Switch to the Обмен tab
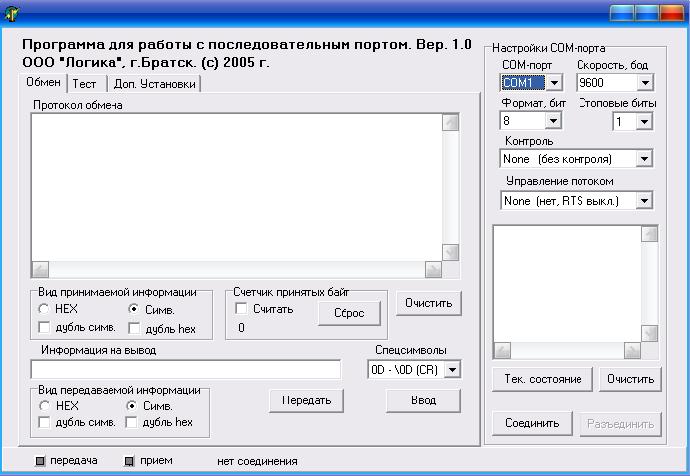 click(x=44, y=82)
